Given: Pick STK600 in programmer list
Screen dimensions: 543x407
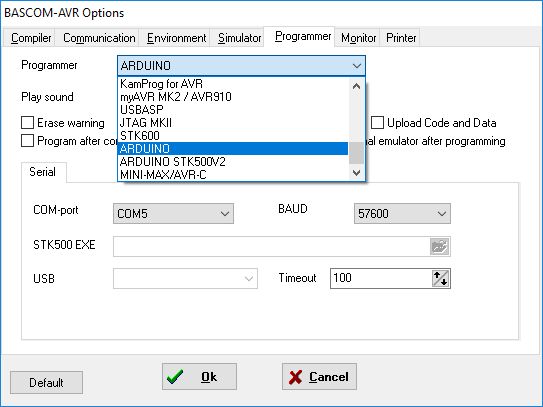Looking at the screenshot, I should click(233, 135).
